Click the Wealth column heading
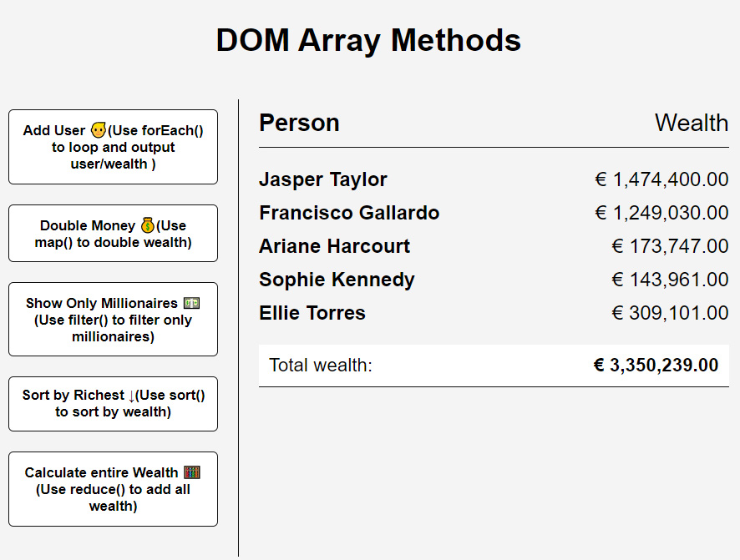The width and height of the screenshot is (740, 560). click(x=692, y=123)
